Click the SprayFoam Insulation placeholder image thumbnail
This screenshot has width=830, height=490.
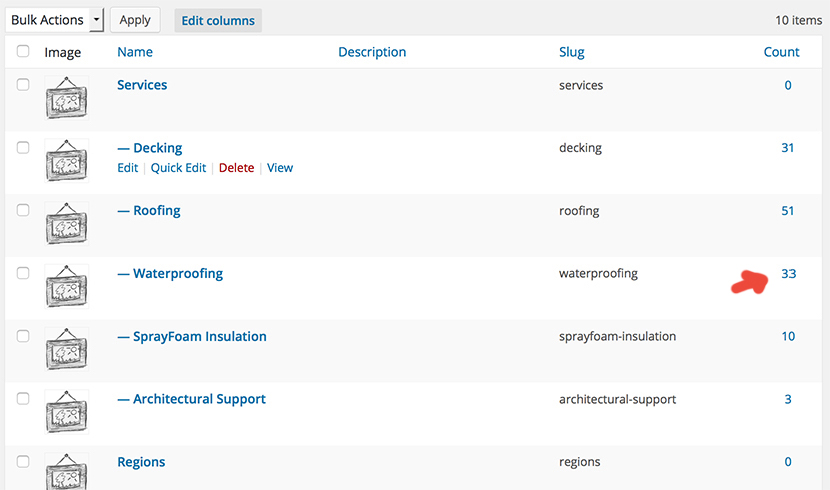[66, 349]
